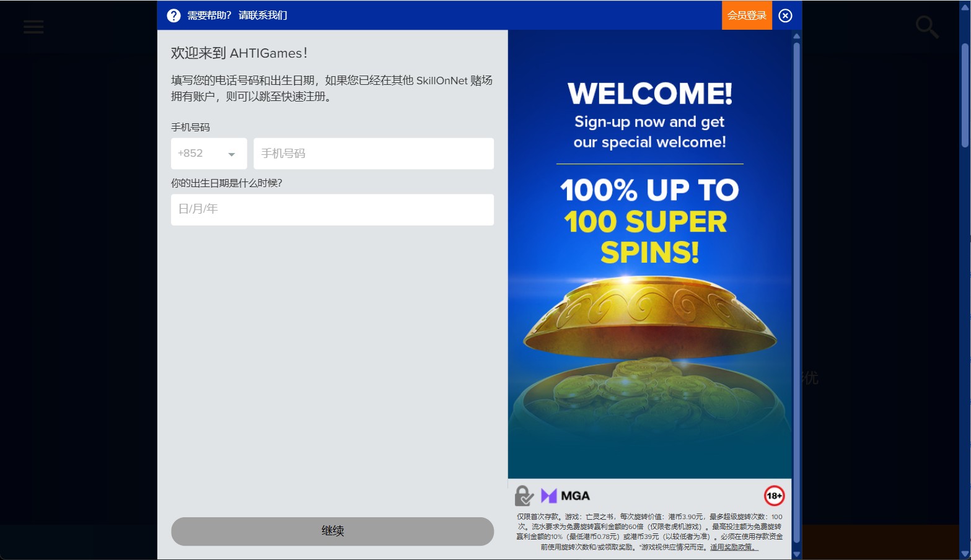Image resolution: width=971 pixels, height=560 pixels.
Task: Click the promo panel scrollbar down arrow
Action: 797,554
